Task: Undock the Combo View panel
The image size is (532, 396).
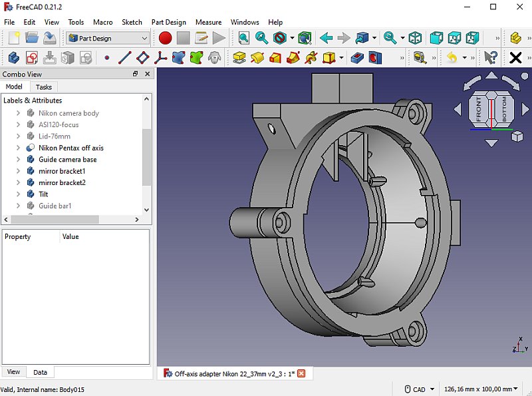Action: (x=136, y=74)
